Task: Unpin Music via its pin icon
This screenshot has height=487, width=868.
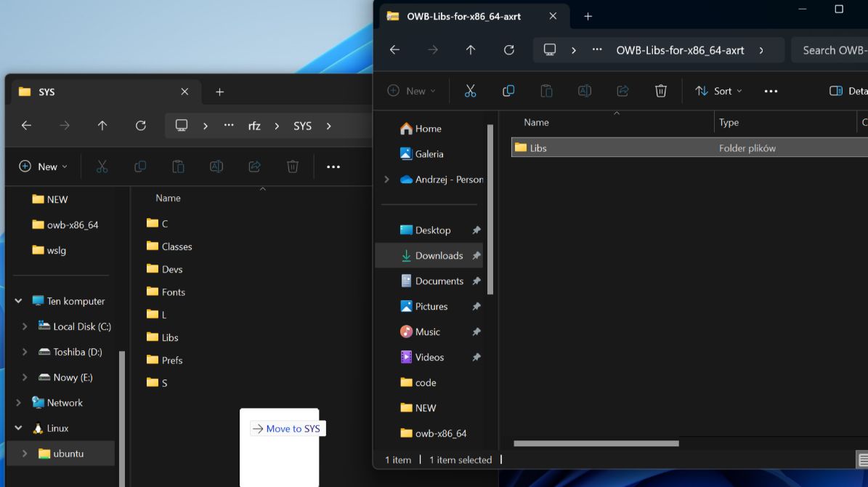Action: (476, 332)
